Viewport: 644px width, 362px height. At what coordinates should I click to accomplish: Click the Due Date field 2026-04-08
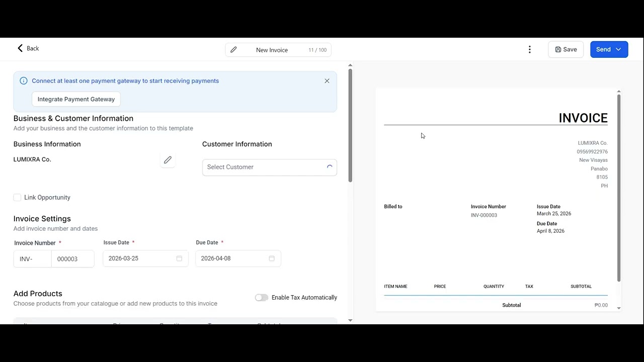click(238, 258)
